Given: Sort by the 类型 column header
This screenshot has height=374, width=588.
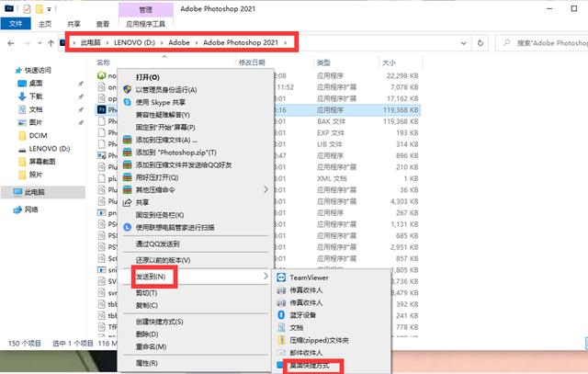Looking at the screenshot, I should 323,62.
